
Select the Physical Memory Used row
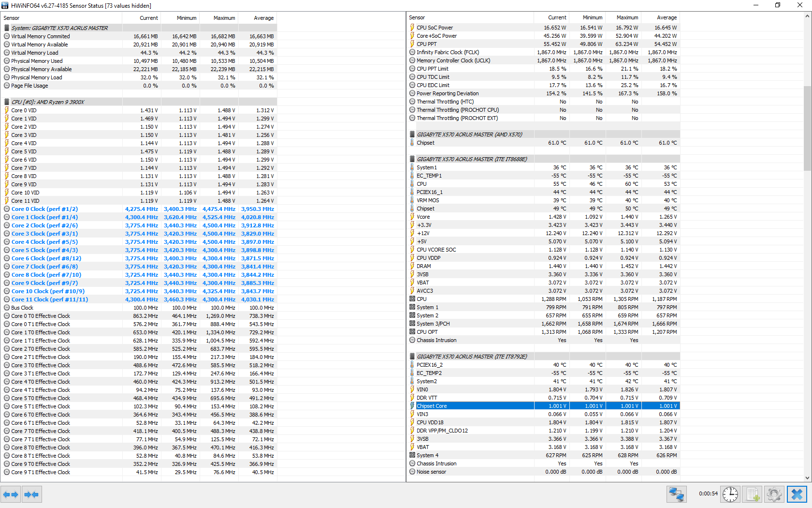click(139, 61)
